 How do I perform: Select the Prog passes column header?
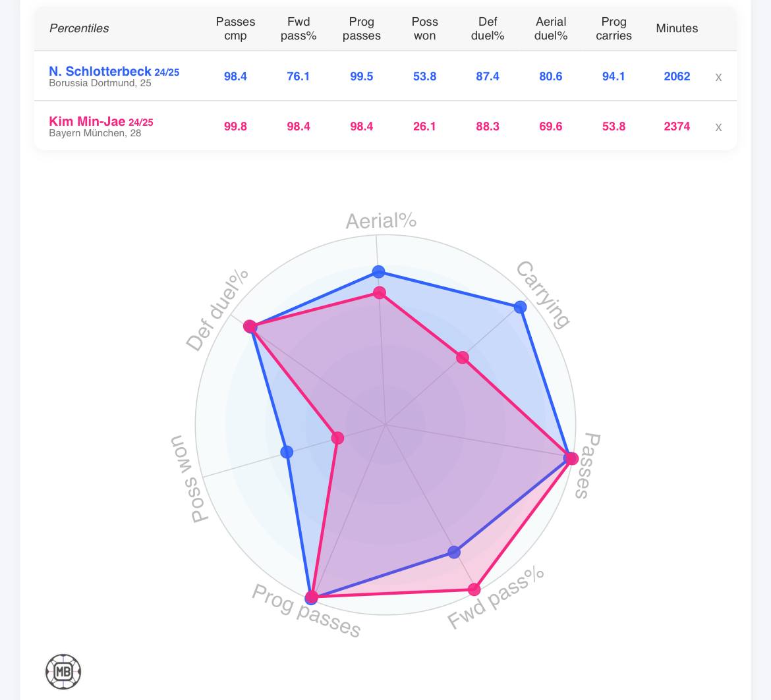(x=362, y=28)
